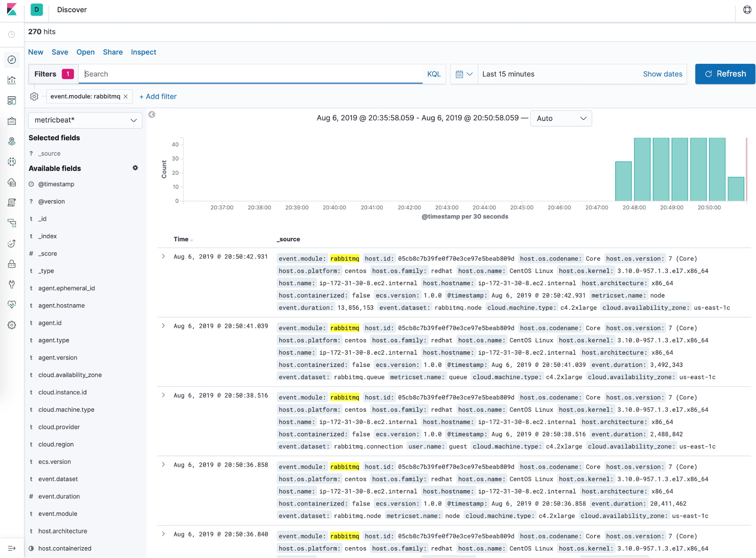Click the tallest histogram bar at 20:48:00
Viewport: 756px width, 558px height.
pyautogui.click(x=642, y=169)
